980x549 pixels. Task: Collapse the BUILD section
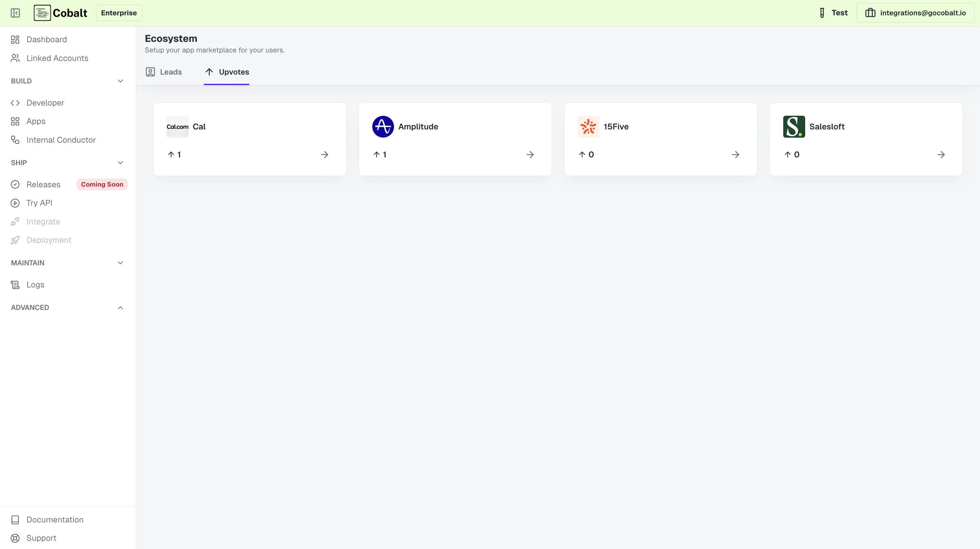click(120, 81)
